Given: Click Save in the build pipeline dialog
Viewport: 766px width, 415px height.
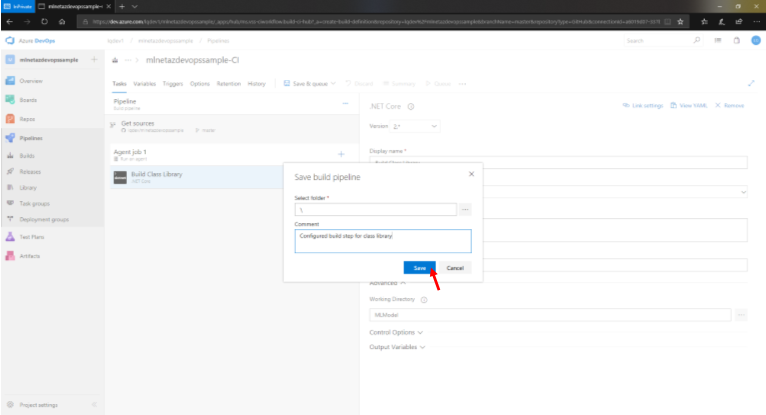Looking at the screenshot, I should point(419,268).
